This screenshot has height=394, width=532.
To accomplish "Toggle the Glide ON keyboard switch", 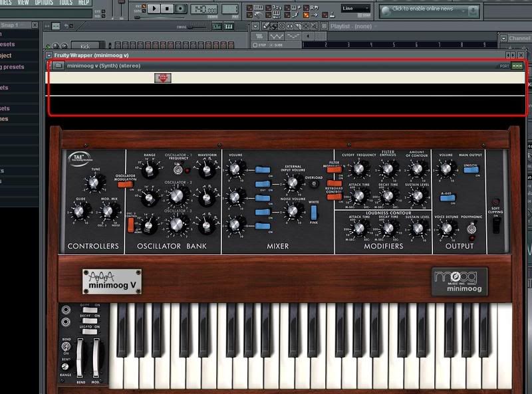I will [90, 310].
